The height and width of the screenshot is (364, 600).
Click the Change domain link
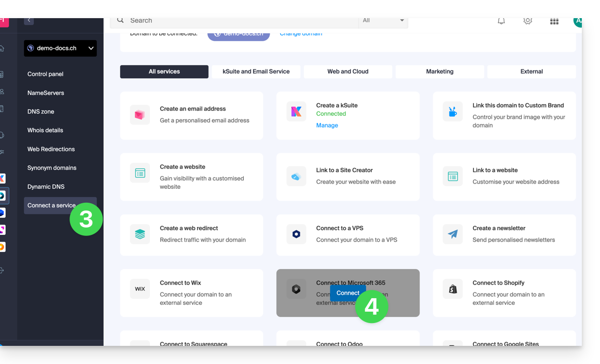point(301,34)
